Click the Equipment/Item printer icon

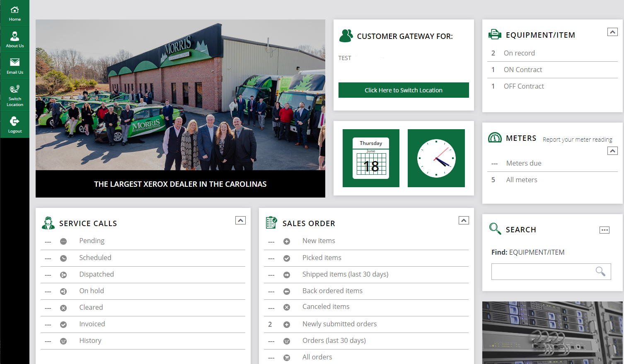point(495,34)
